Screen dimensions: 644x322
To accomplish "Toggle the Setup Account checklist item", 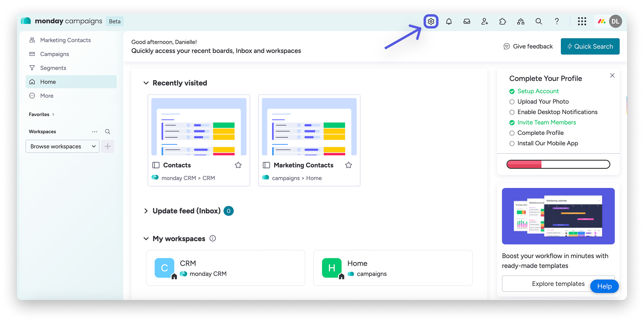I will [x=534, y=91].
